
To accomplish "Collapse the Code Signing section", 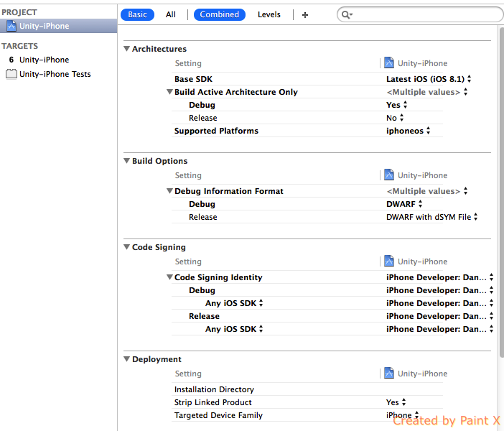I will [127, 247].
